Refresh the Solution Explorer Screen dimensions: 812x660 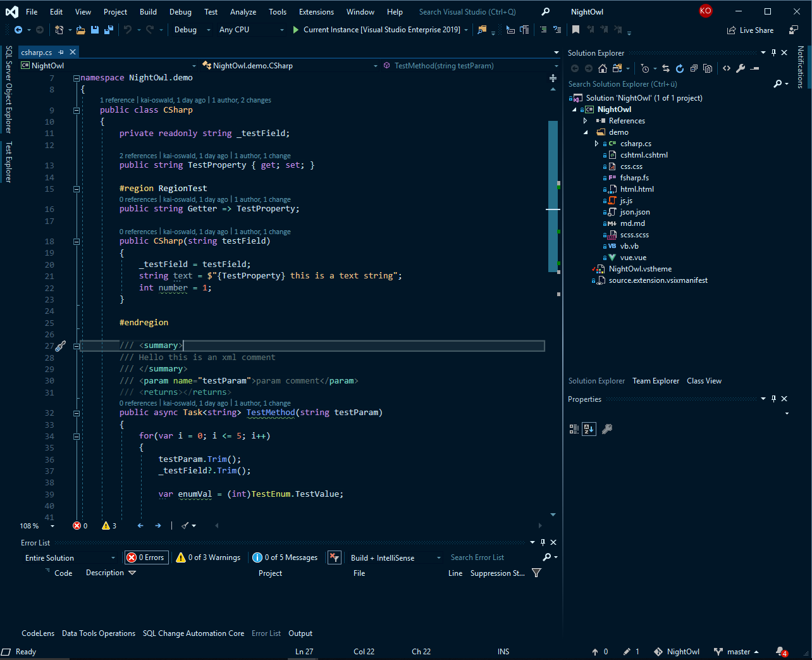[680, 68]
